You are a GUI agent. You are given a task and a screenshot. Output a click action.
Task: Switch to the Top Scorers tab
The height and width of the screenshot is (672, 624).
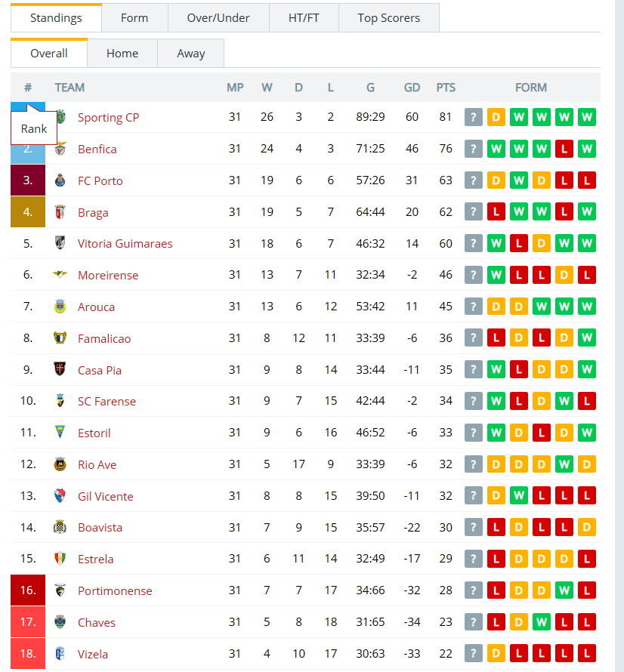[389, 18]
